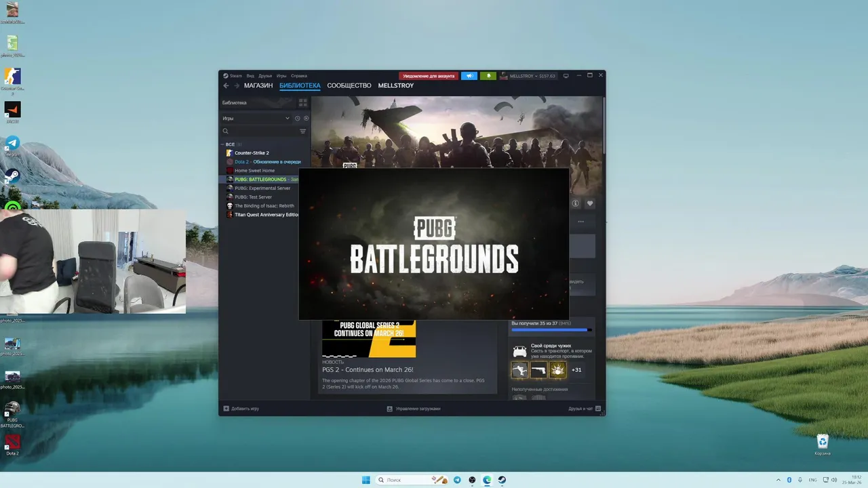
Task: Toggle library collections grid view icon
Action: click(x=303, y=103)
